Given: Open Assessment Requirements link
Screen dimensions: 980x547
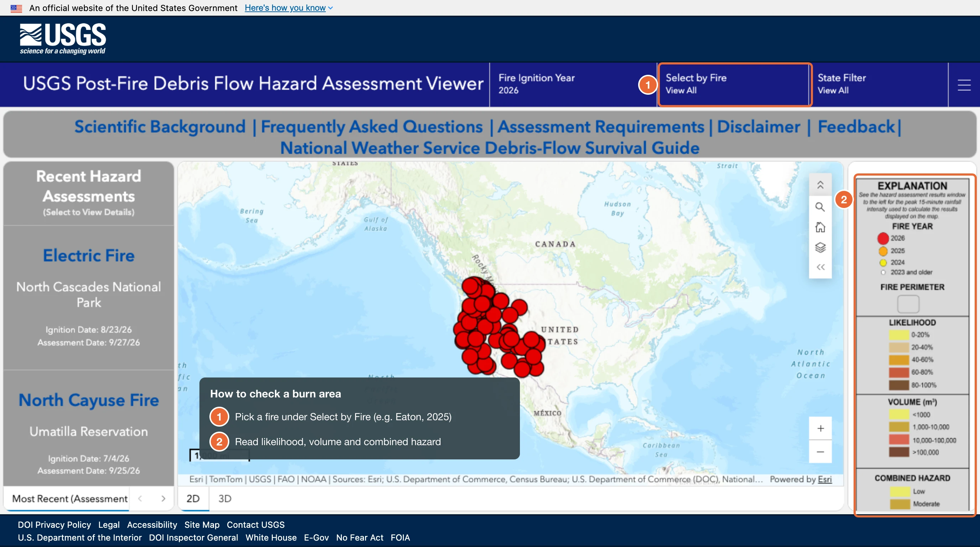Looking at the screenshot, I should click(601, 127).
